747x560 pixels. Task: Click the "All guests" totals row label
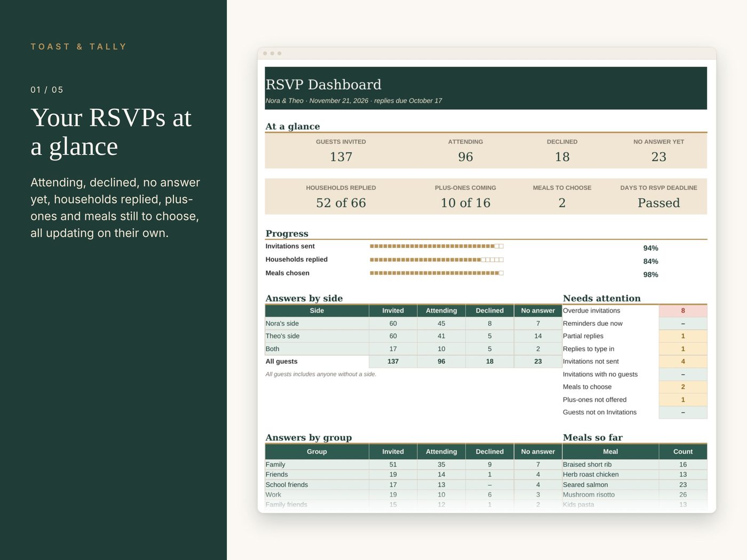pyautogui.click(x=282, y=362)
